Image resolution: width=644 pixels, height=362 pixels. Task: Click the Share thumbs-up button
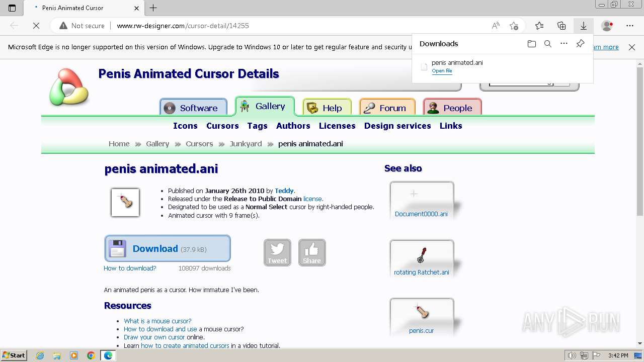click(312, 252)
